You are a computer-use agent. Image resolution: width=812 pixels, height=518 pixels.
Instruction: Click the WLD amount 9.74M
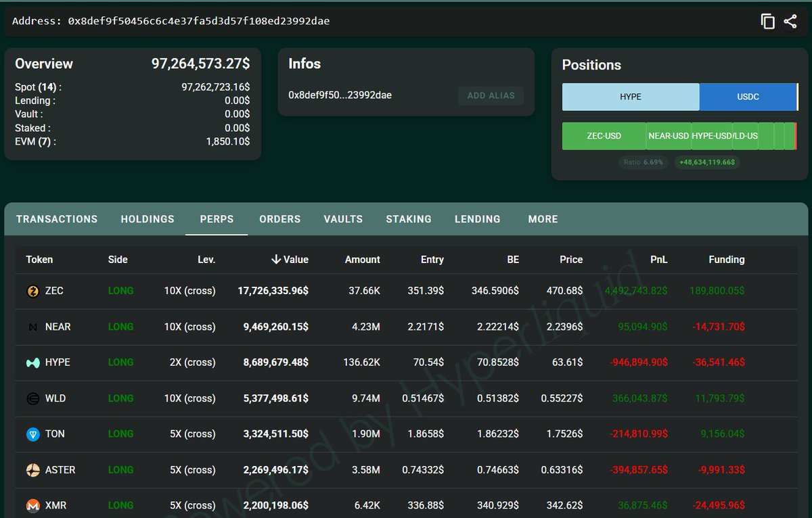[x=366, y=398]
